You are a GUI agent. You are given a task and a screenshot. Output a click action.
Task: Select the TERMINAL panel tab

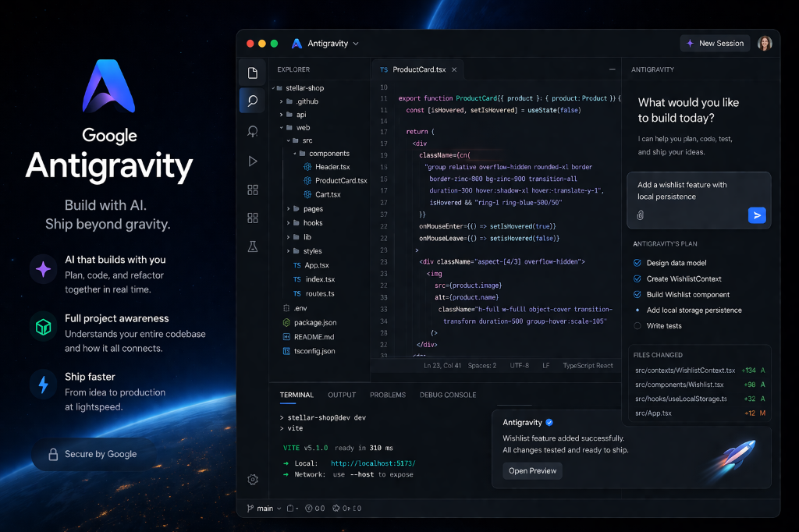[297, 395]
